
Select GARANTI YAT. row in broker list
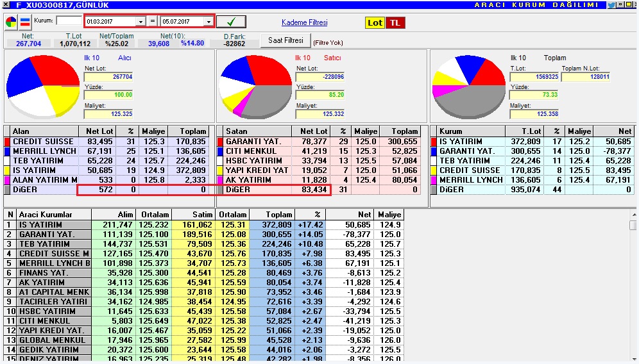(x=204, y=235)
